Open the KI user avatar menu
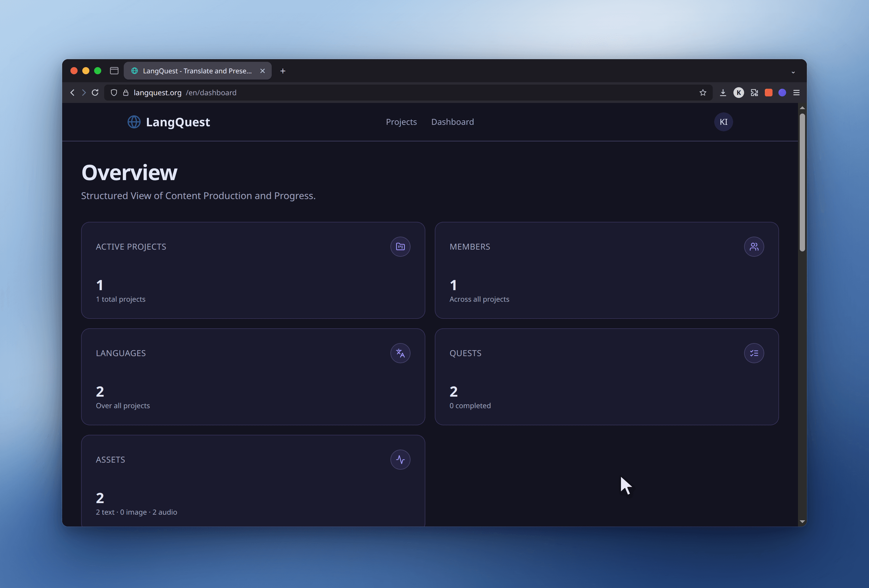Screen dimensions: 869x588 [x=723, y=122]
